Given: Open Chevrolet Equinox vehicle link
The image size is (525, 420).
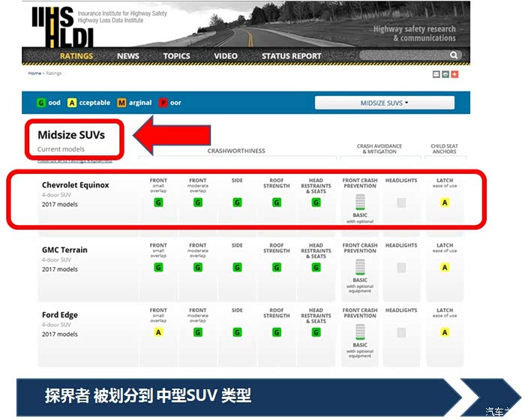Looking at the screenshot, I should 75,185.
